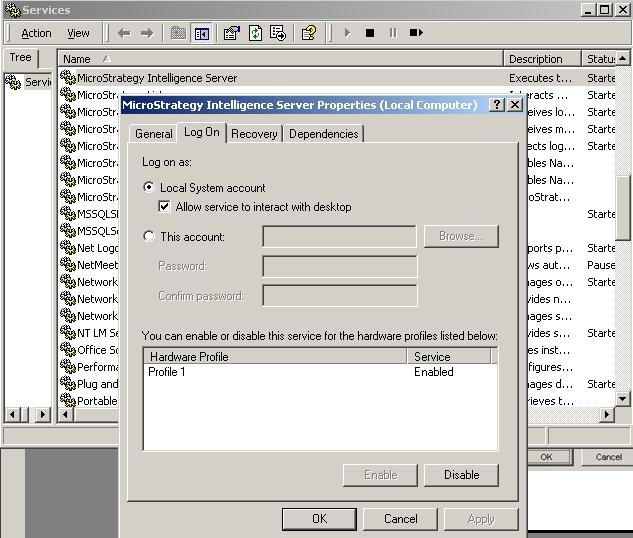Image resolution: width=633 pixels, height=538 pixels.
Task: Click the gear icon beside NT LM service
Action: click(x=68, y=332)
